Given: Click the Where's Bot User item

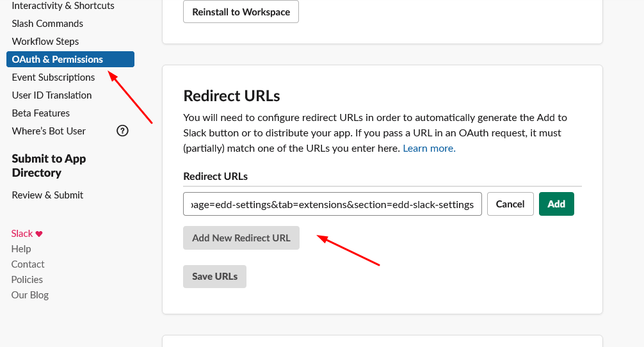Looking at the screenshot, I should click(x=49, y=131).
